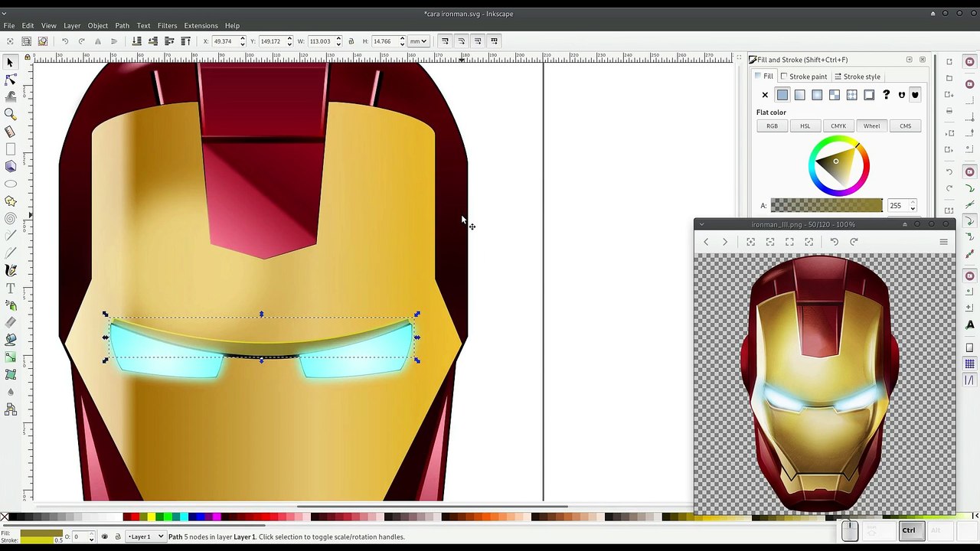
Task: Open Path menu
Action: (x=122, y=25)
